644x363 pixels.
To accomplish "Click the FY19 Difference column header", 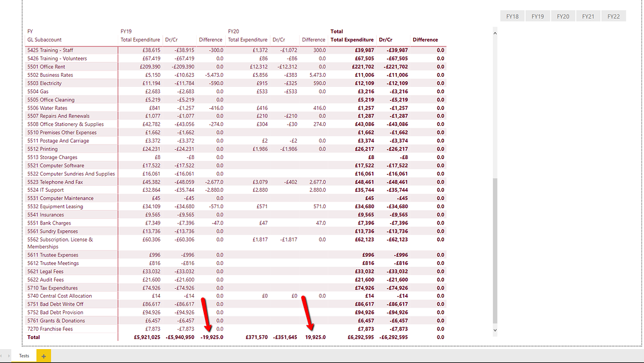I will pos(210,39).
